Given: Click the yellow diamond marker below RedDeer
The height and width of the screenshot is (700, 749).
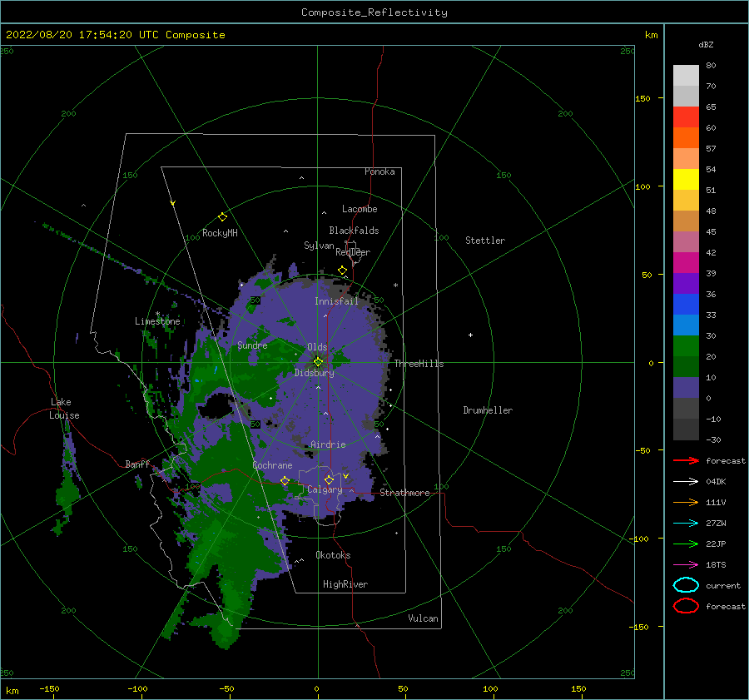Looking at the screenshot, I should pos(343,271).
